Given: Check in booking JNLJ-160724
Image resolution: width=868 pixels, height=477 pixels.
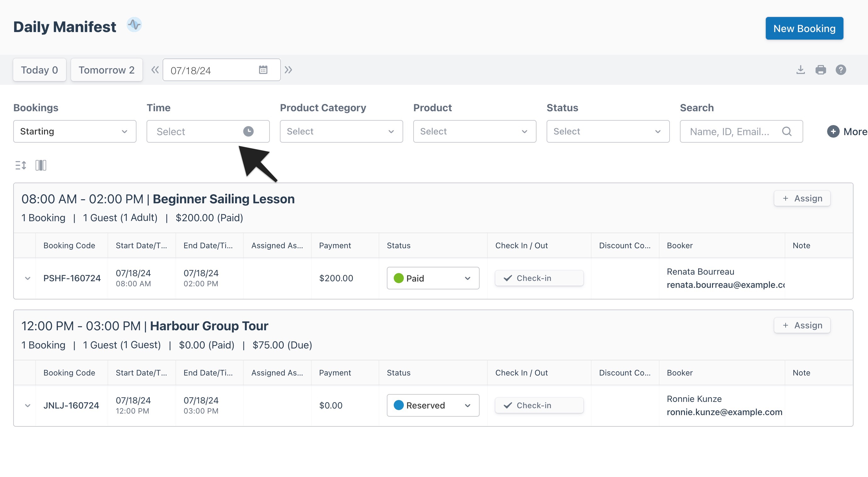Looking at the screenshot, I should pos(539,405).
